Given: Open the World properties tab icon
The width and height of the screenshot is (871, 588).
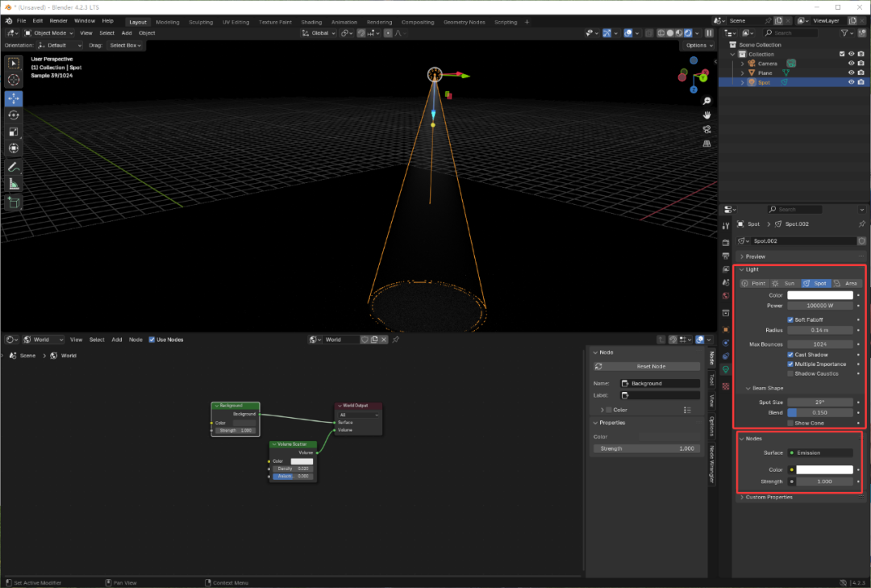Looking at the screenshot, I should pos(726,296).
